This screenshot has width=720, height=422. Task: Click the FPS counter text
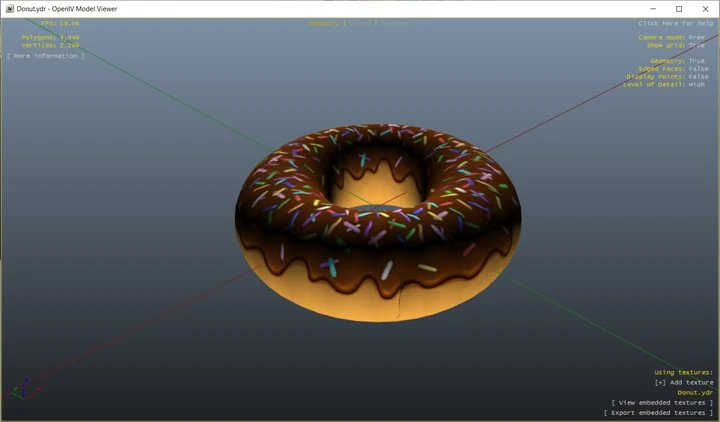click(x=60, y=23)
